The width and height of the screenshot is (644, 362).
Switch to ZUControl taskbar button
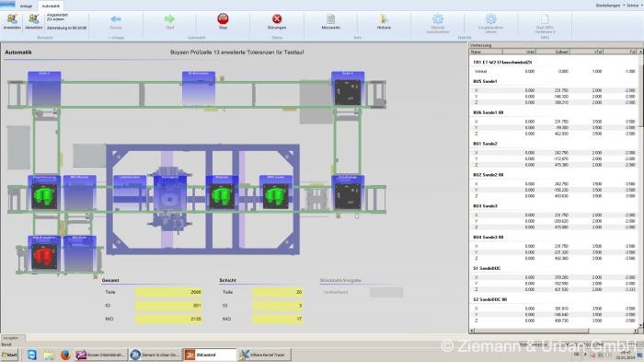(x=210, y=355)
